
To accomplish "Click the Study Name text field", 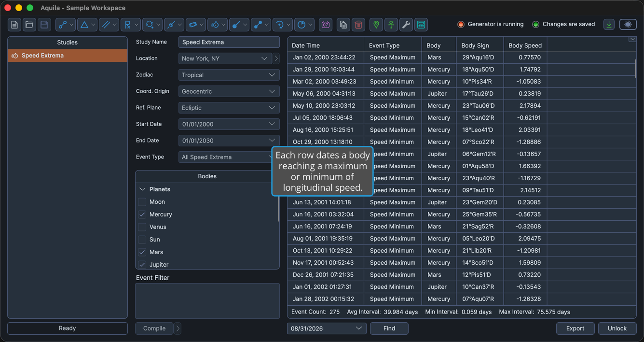I will pyautogui.click(x=229, y=42).
